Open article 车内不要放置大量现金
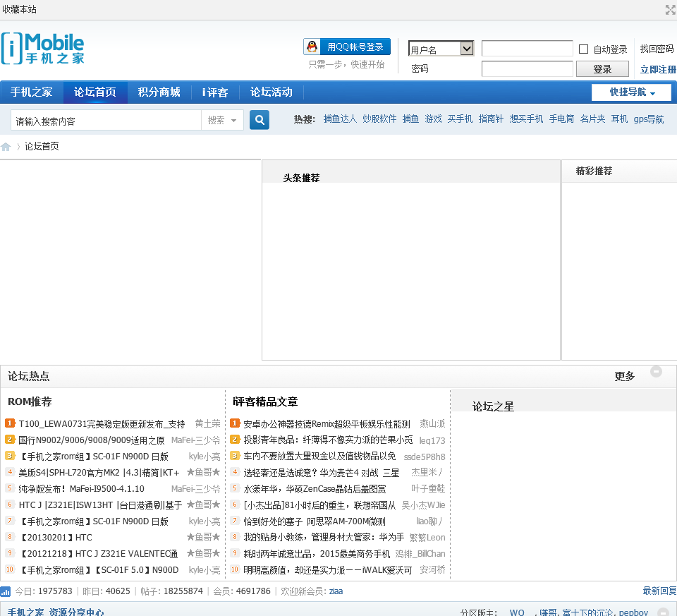 [x=319, y=456]
